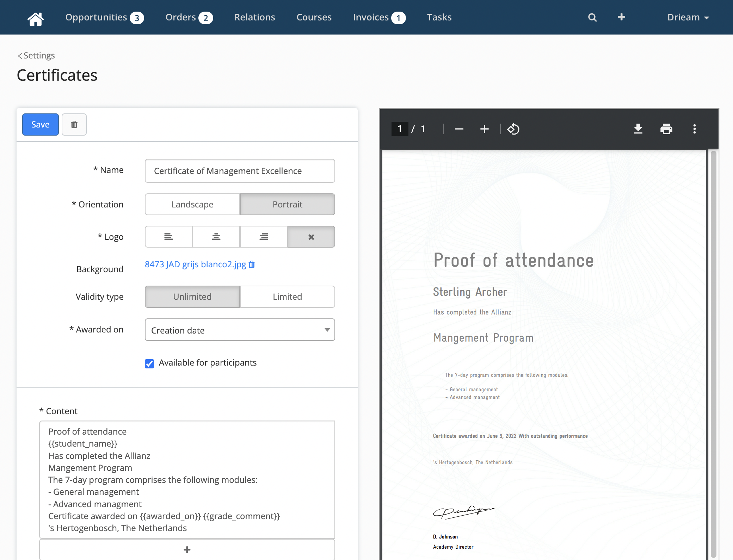Click 'D. Johnson' signature name
Screen dimensions: 733x560
pos(445,537)
